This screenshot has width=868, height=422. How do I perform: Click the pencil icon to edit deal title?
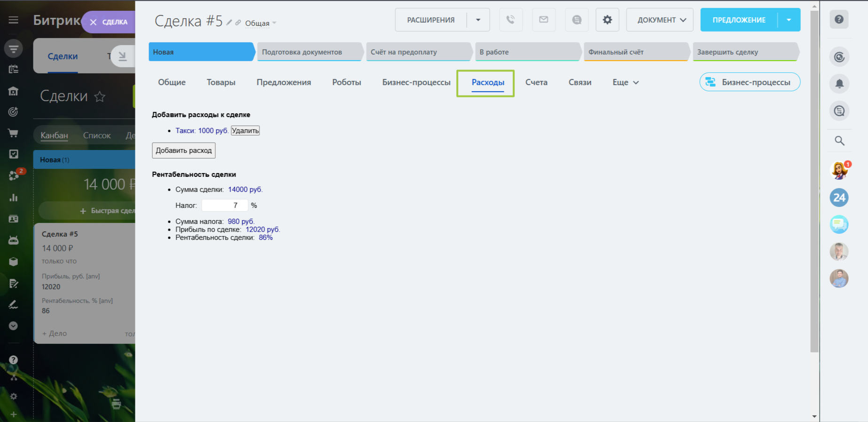tap(229, 23)
